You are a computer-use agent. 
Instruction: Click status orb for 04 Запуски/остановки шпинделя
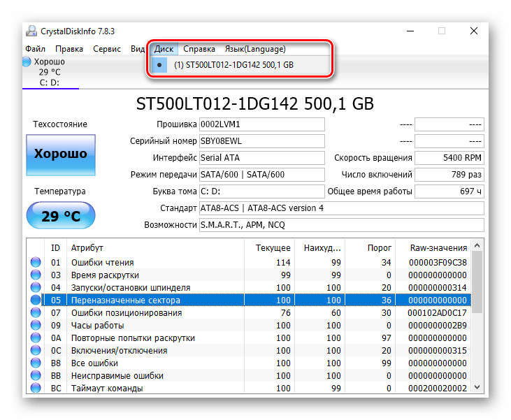(36, 287)
